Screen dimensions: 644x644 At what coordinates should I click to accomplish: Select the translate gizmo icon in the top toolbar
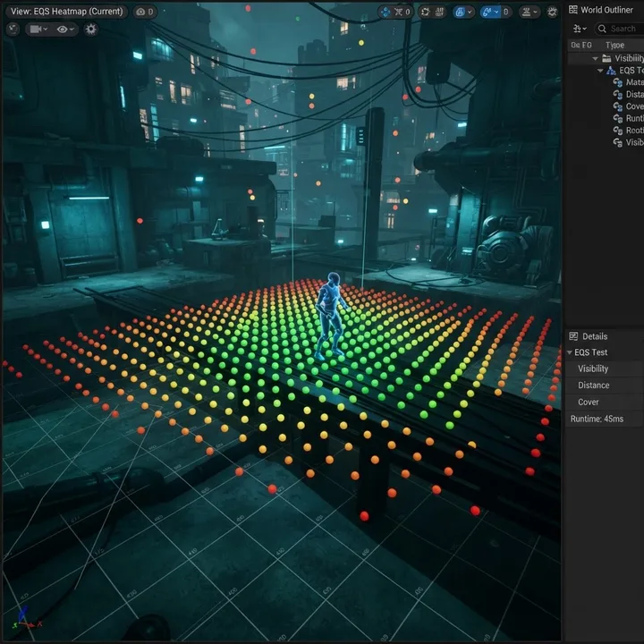(386, 12)
